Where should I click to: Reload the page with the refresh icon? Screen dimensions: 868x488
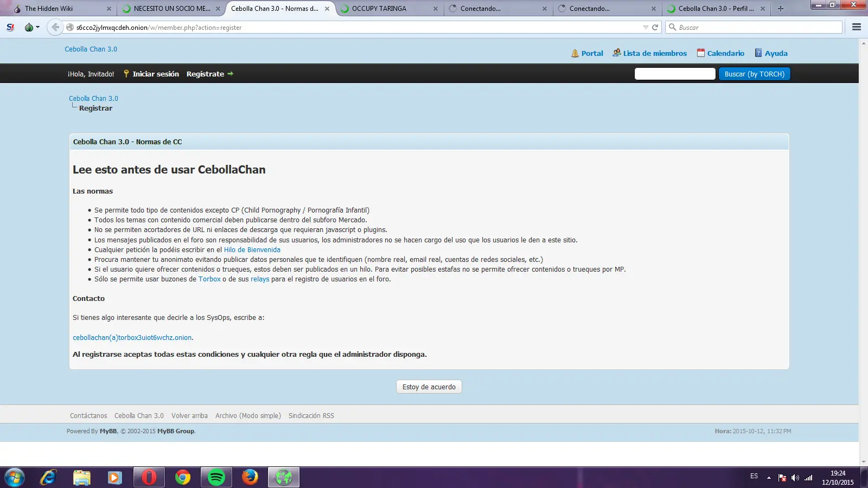(x=655, y=27)
